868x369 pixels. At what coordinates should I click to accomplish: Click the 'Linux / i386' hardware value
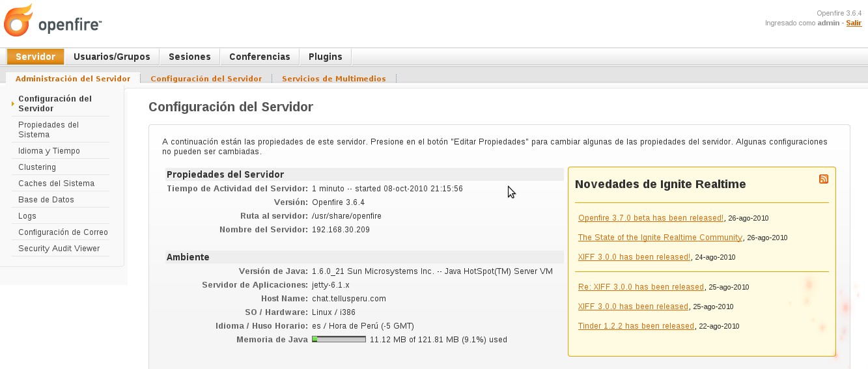click(333, 312)
